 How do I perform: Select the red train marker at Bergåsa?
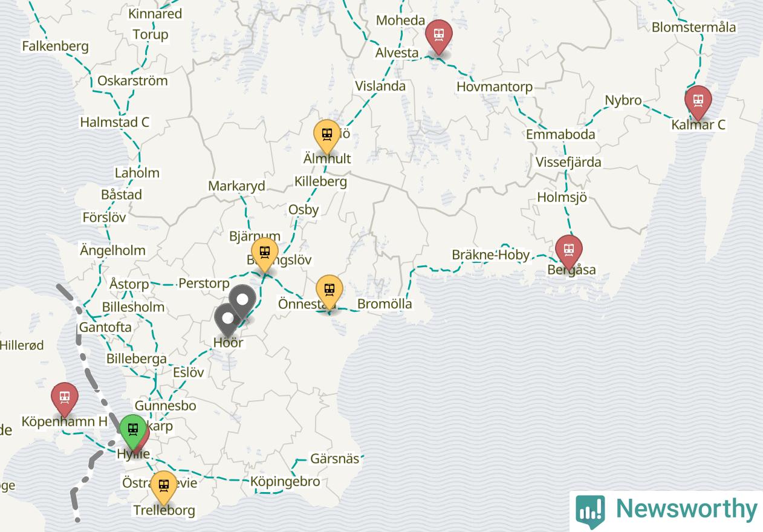tap(568, 251)
